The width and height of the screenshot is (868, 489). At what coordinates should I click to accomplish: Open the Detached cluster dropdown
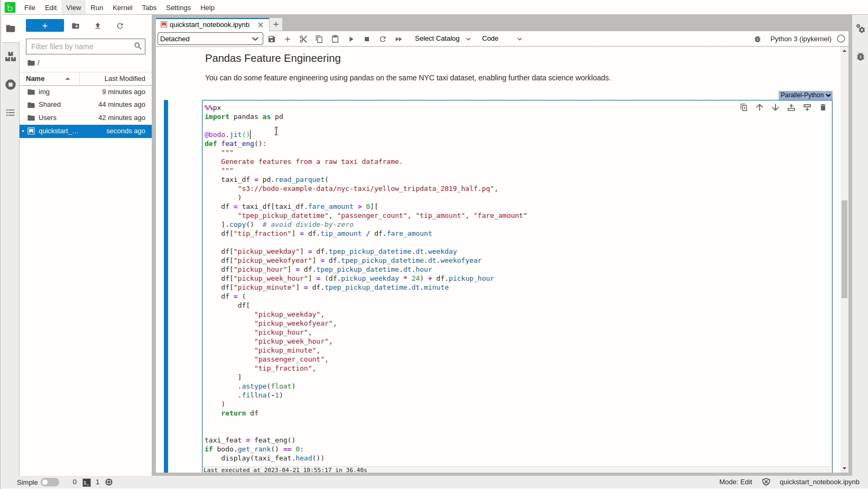pos(210,39)
